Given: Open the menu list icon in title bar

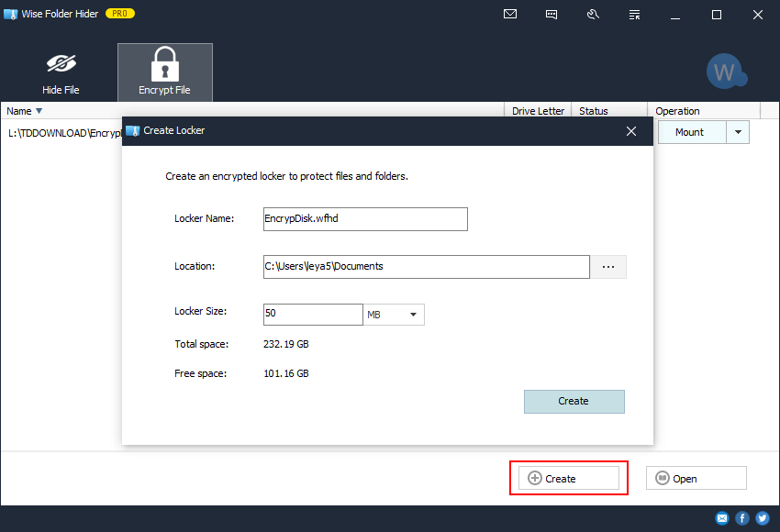Looking at the screenshot, I should pos(634,15).
